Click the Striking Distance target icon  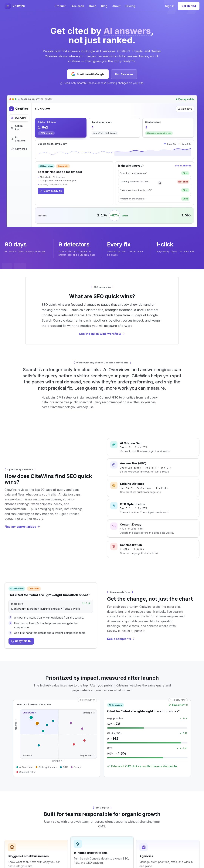pyautogui.click(x=114, y=485)
